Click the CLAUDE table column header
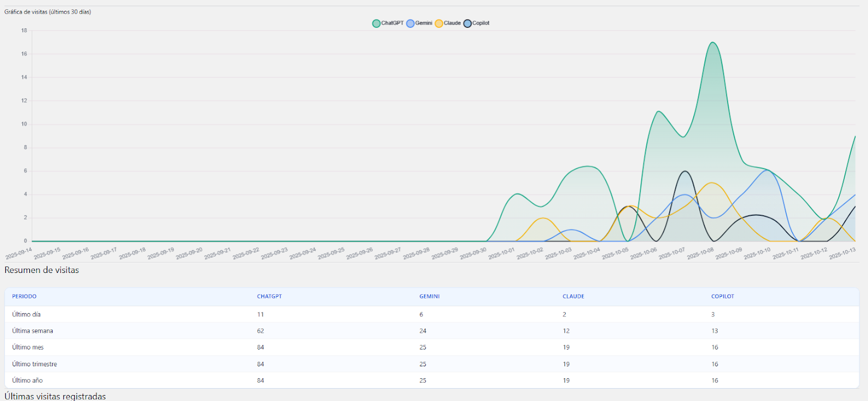 pyautogui.click(x=573, y=296)
